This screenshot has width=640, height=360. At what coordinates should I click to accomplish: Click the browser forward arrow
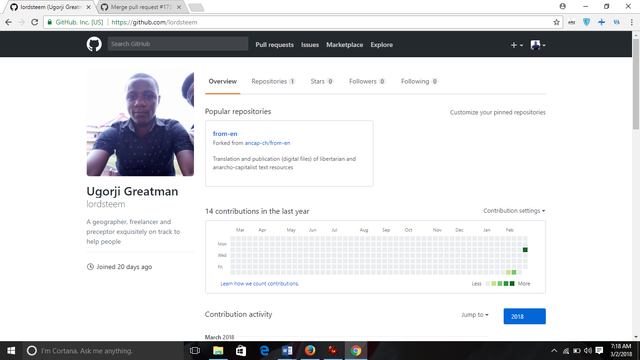coord(21,22)
